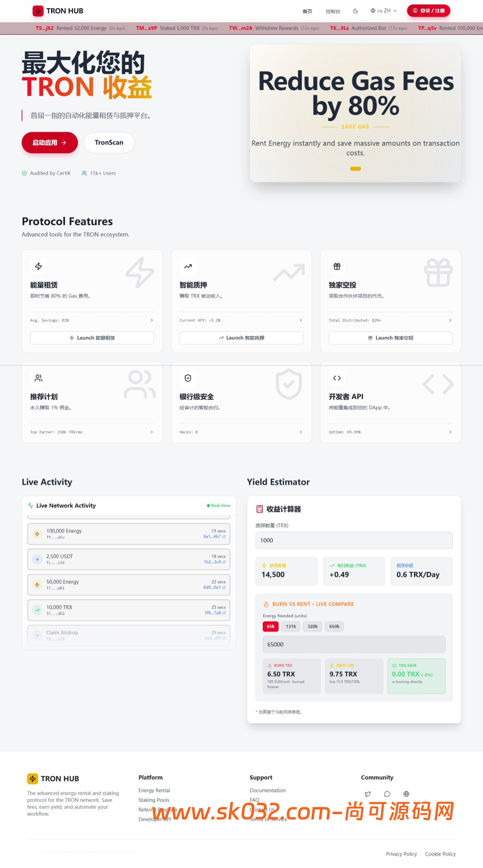Click the globe icon under Community
Image resolution: width=483 pixels, height=868 pixels.
[x=406, y=794]
